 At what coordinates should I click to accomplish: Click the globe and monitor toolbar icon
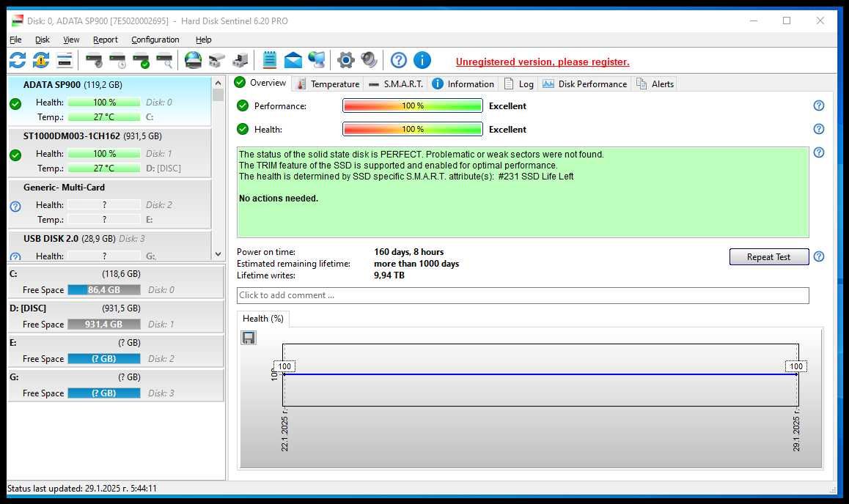click(x=316, y=60)
